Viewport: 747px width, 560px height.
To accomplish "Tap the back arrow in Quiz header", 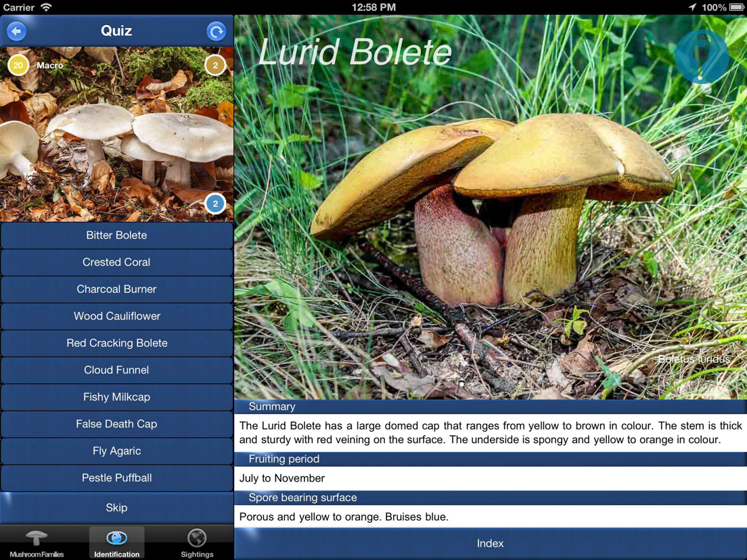I will coord(17,31).
